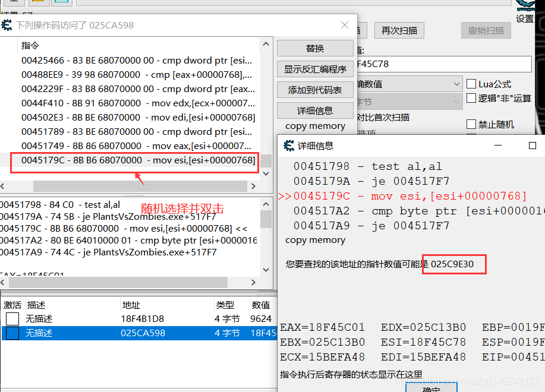The image size is (545, 392).
Task: Click value 9624 in address table
Action: 261,319
